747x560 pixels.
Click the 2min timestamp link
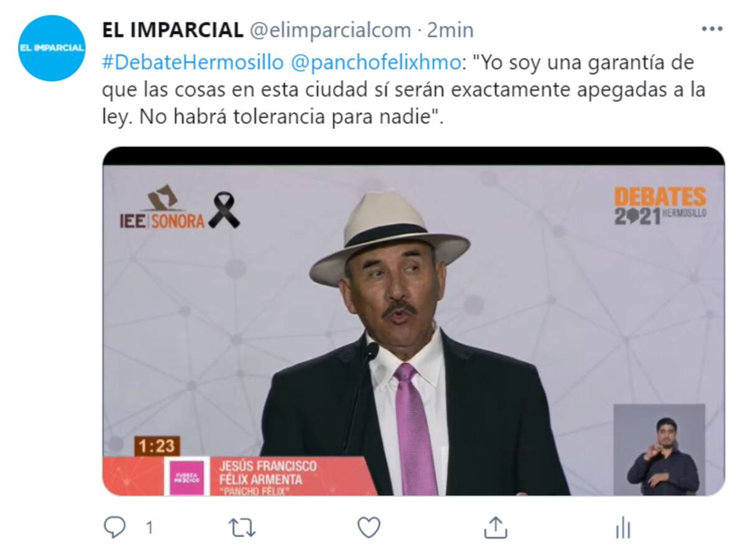450,30
